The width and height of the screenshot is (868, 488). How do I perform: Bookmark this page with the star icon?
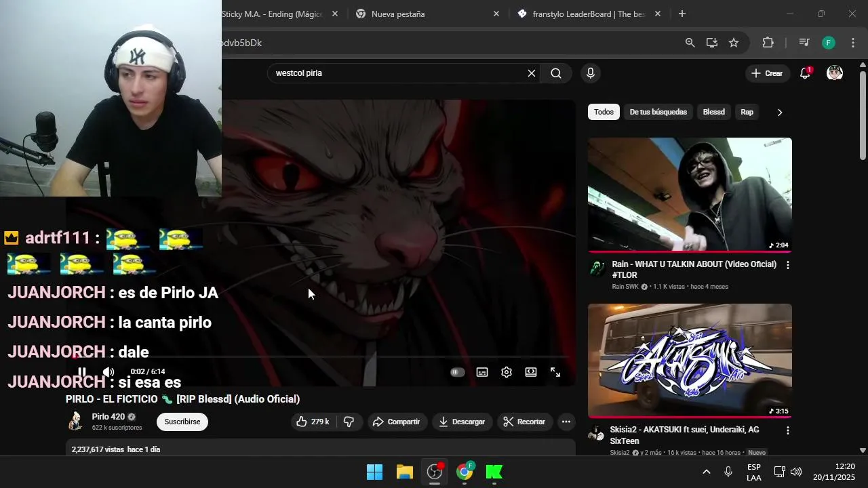(x=734, y=43)
